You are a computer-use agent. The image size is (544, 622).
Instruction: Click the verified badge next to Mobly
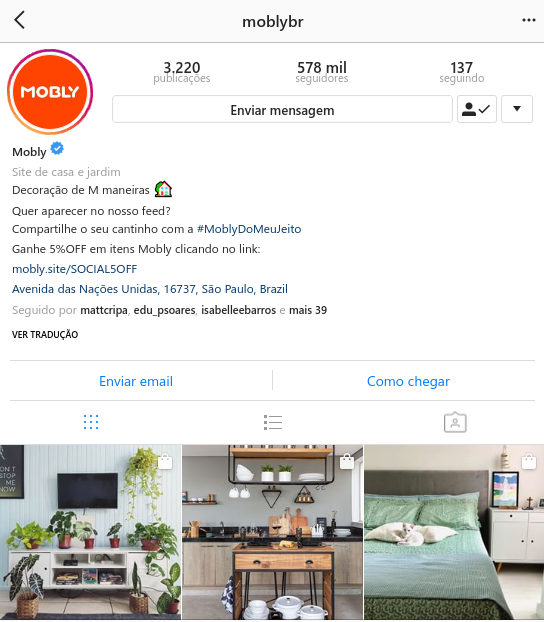57,149
